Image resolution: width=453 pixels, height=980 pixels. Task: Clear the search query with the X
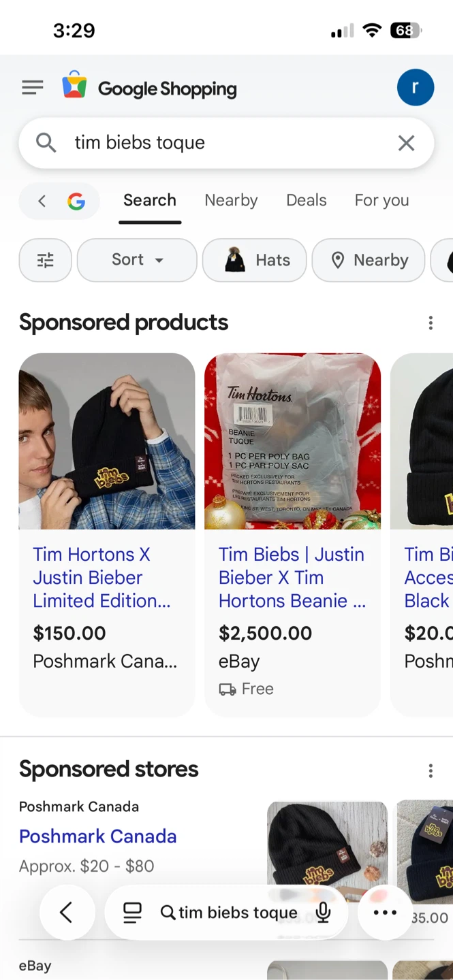(406, 143)
